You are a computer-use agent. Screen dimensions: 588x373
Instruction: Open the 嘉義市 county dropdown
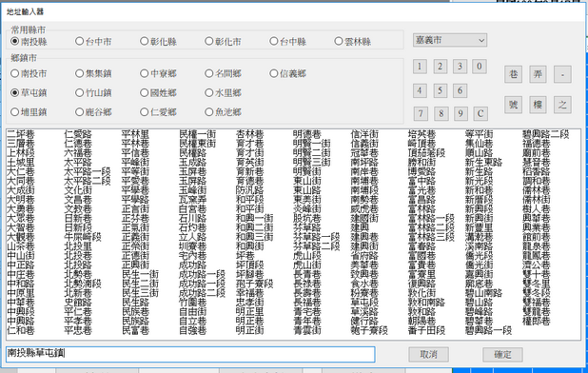click(x=450, y=40)
